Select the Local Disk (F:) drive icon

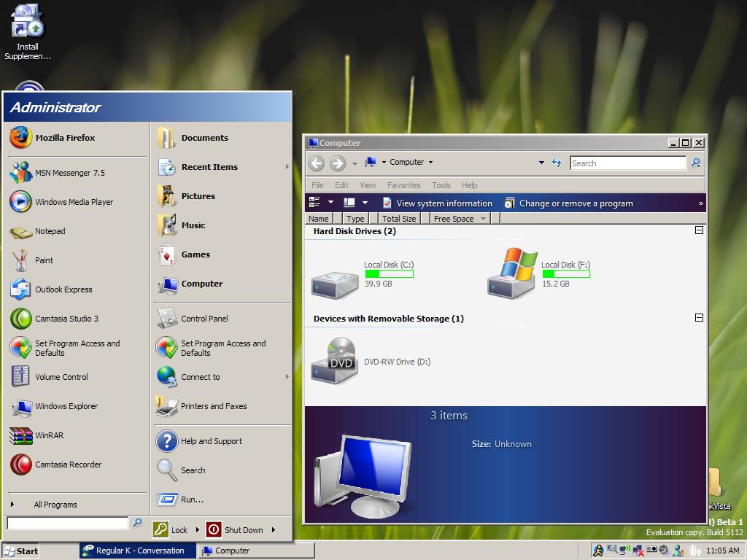(512, 274)
